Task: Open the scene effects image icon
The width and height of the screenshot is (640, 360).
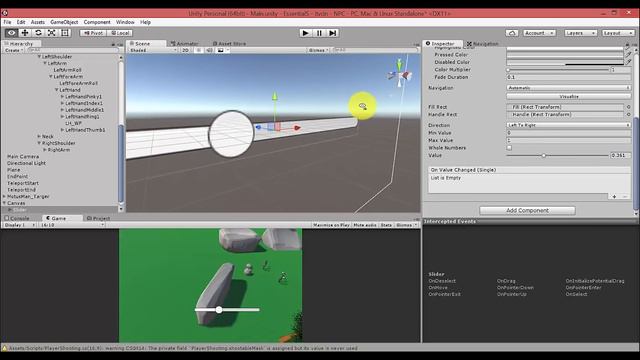Action: pos(220,50)
